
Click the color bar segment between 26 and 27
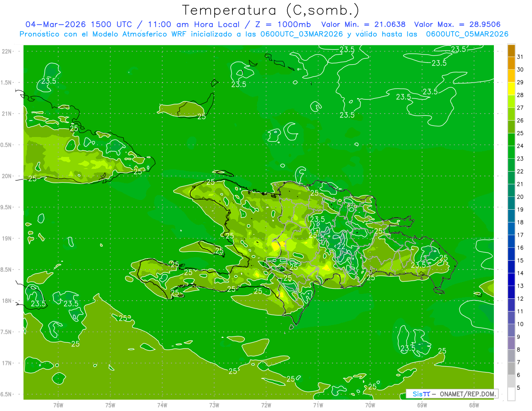511,114
